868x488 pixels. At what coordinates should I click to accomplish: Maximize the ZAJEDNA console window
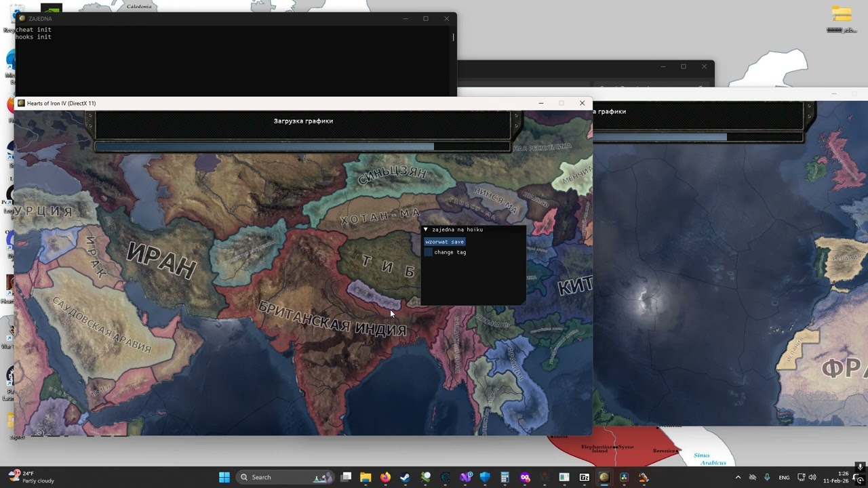426,18
